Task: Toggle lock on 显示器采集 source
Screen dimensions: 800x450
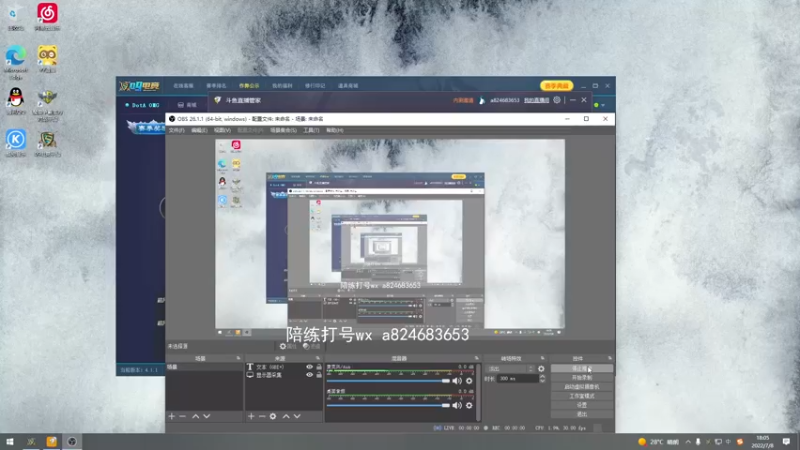Action: [319, 375]
